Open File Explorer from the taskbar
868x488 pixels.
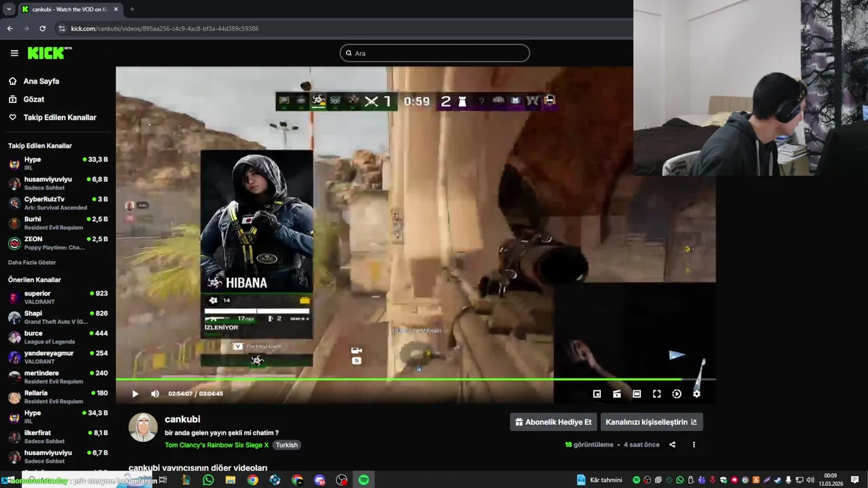(231, 480)
